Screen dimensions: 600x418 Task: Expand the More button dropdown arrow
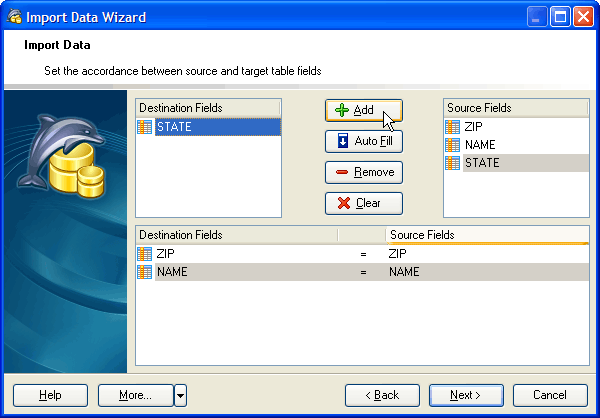(180, 395)
